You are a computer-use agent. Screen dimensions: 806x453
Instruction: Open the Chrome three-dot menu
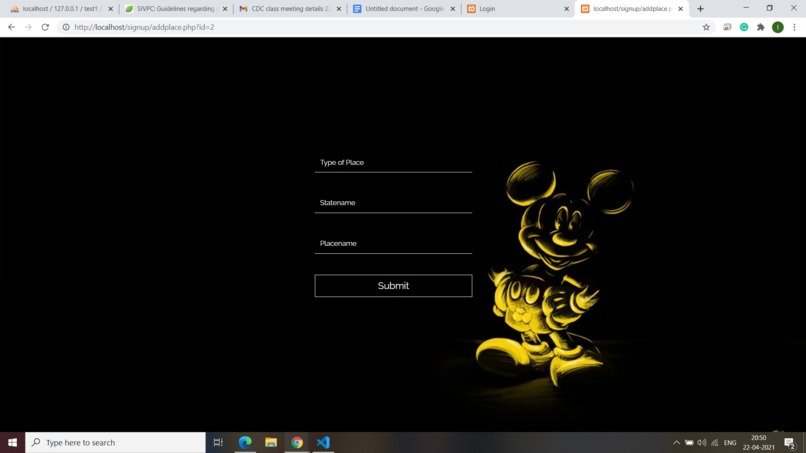pos(794,27)
